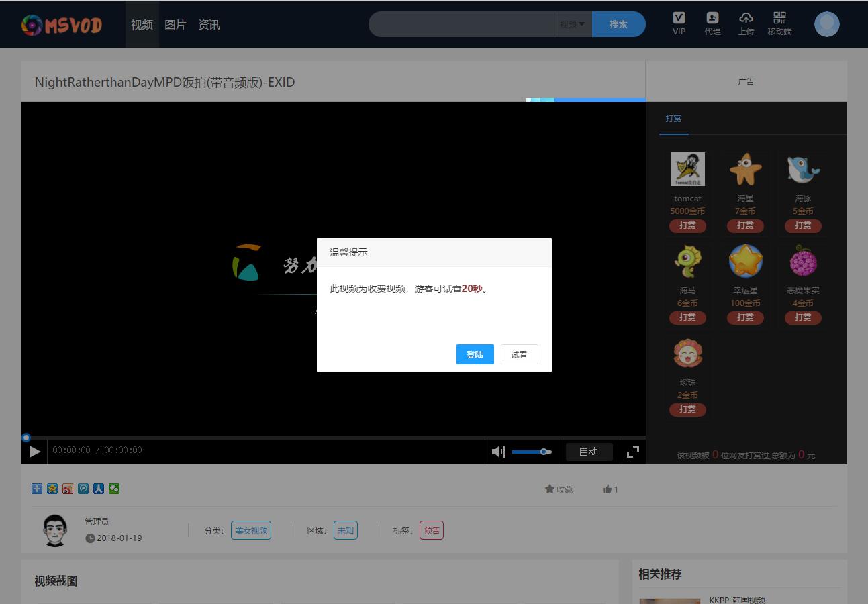The width and height of the screenshot is (868, 604).
Task: Click 打赏 button under 恶魔果实
Action: tap(803, 317)
